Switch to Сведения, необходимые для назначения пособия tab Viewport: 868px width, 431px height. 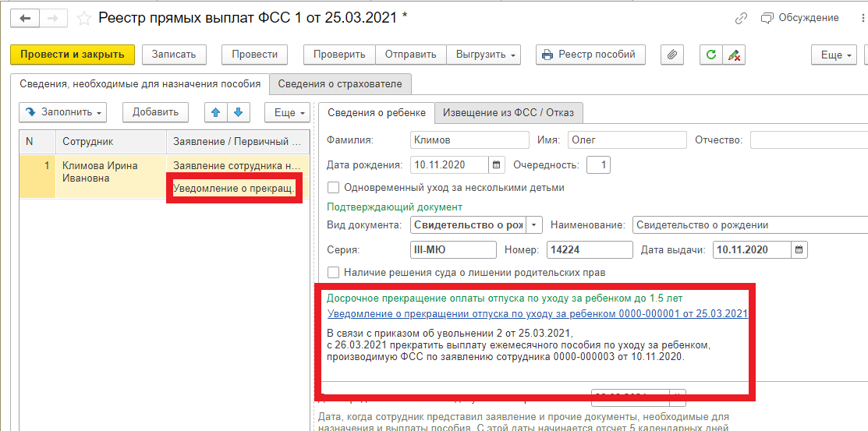coord(140,84)
